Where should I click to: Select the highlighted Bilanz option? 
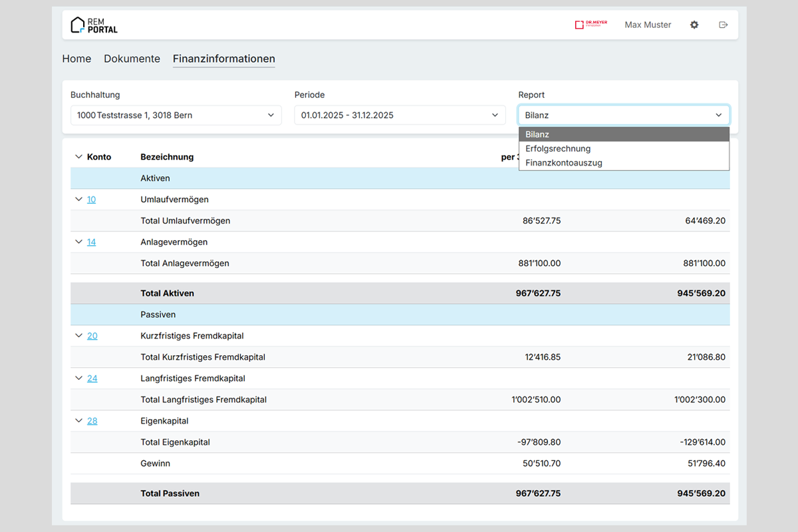537,134
